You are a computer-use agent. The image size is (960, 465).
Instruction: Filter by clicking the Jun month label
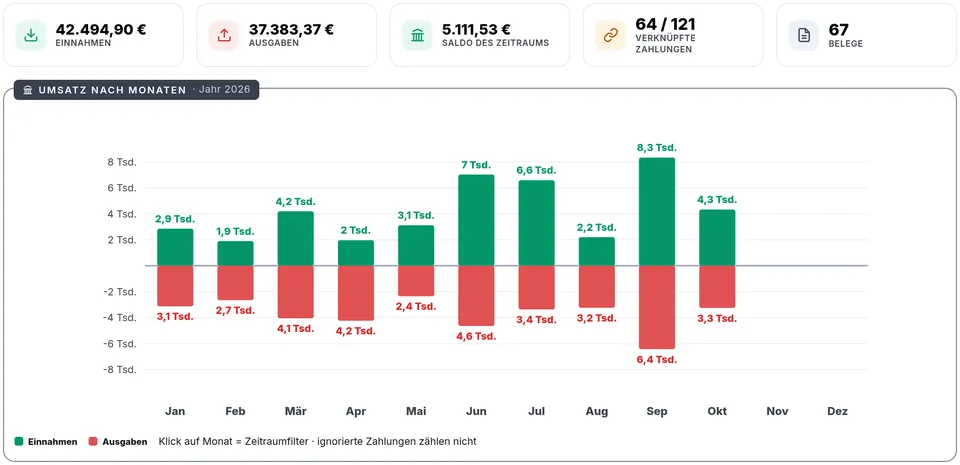coord(476,411)
